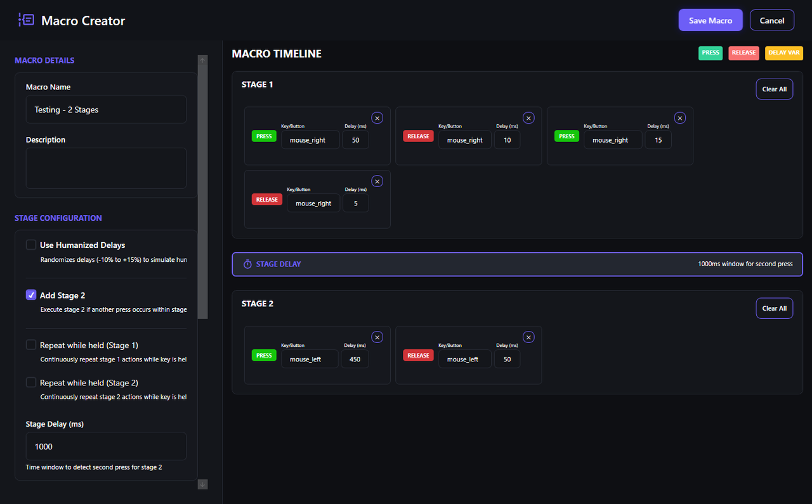Image resolution: width=812 pixels, height=504 pixels.
Task: Click the PRESS badge of Stage 2 mouse_left
Action: coord(264,356)
